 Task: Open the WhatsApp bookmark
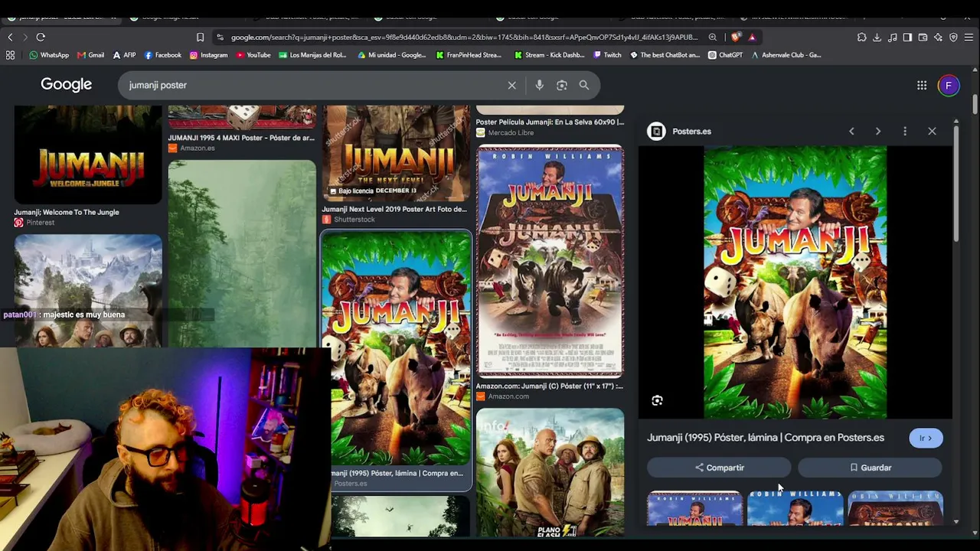(x=49, y=55)
